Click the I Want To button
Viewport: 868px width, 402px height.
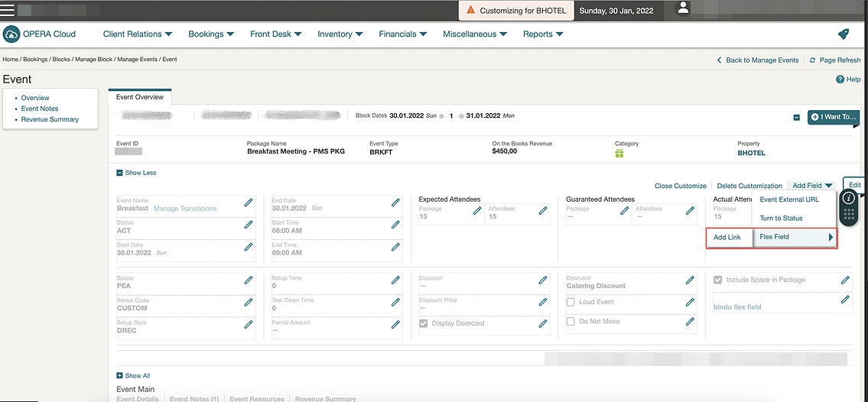pos(834,117)
